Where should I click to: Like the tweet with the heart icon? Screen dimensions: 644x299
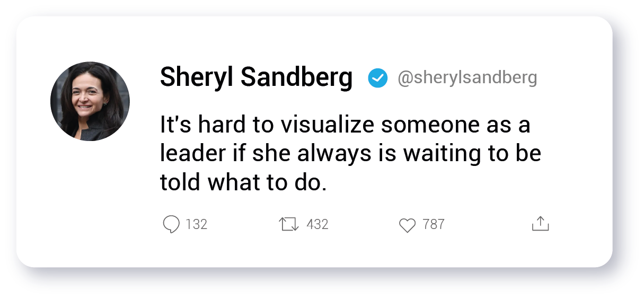coord(407,225)
